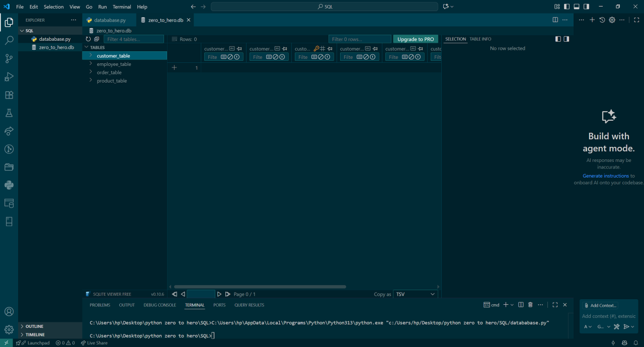Image resolution: width=644 pixels, height=347 pixels.
Task: Click the page number input field
Action: 201,294
